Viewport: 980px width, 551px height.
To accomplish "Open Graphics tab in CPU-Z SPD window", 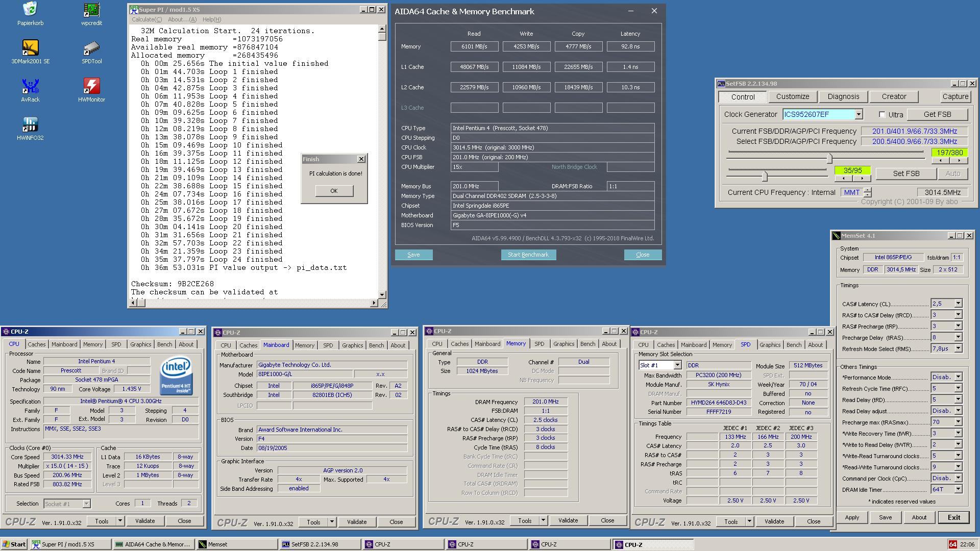I will click(x=770, y=345).
